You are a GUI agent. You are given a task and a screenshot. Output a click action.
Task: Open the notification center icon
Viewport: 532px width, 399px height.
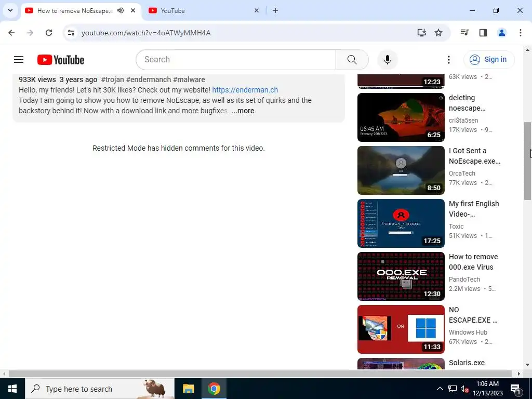click(515, 389)
